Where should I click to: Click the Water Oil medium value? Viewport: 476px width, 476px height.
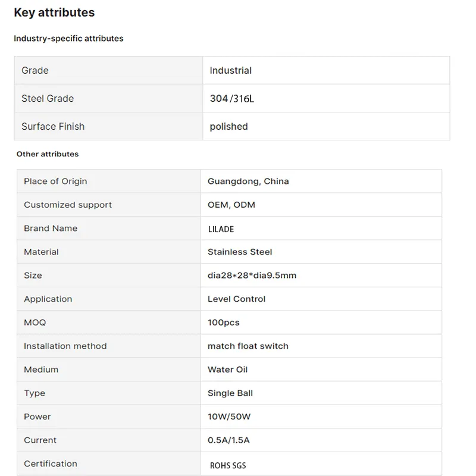coord(227,369)
